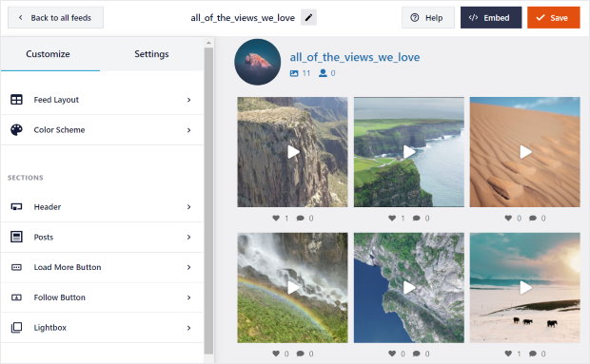Open Load More Button settings
590x364 pixels.
tap(102, 267)
